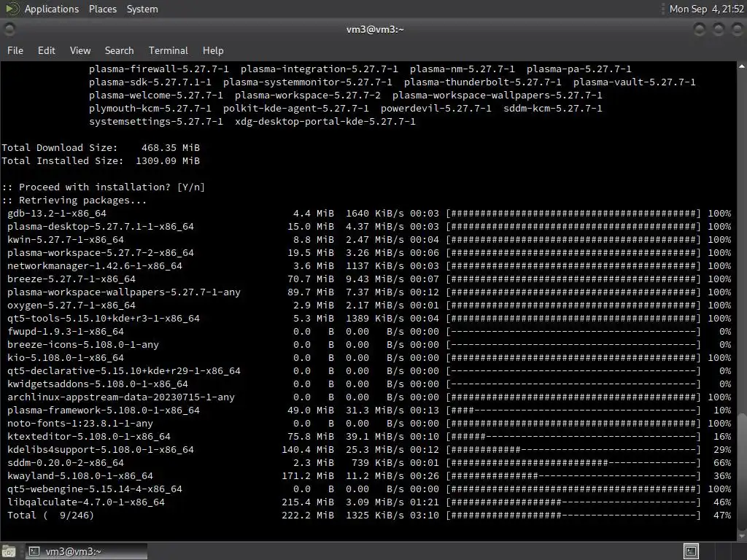Viewport: 747px width, 560px height.
Task: Open the System menu in the top panel
Action: point(142,9)
